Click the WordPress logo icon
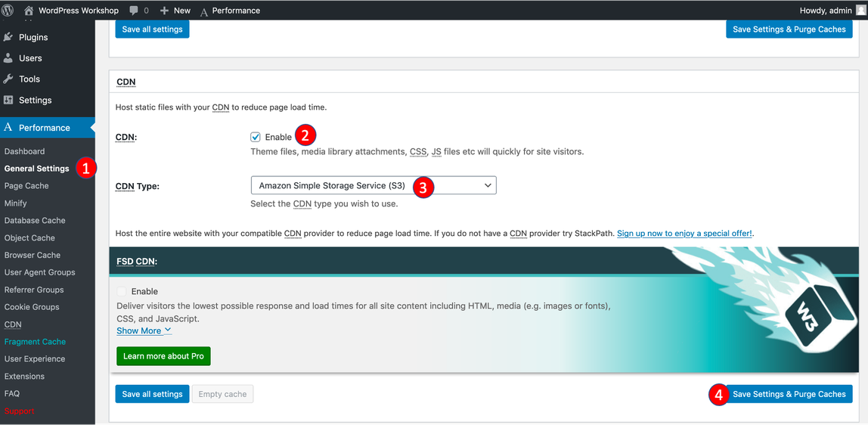Screen dimensions: 868x425 pyautogui.click(x=8, y=10)
